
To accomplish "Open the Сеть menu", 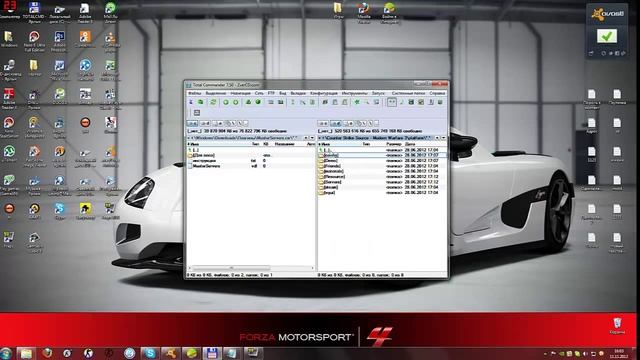I will click(259, 93).
